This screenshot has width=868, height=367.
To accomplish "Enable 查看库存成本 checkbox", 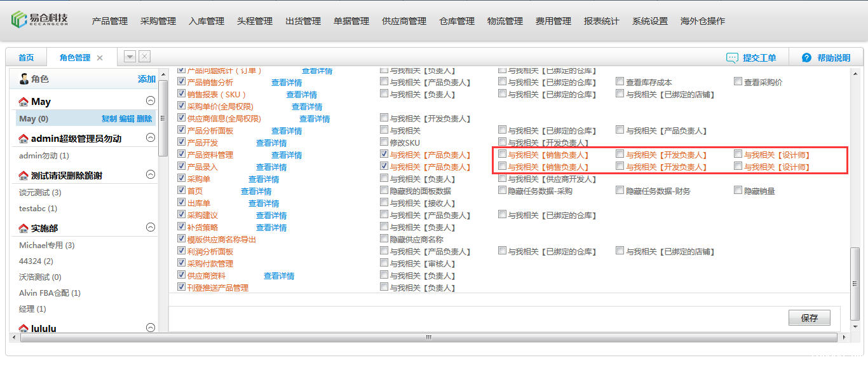I will tap(620, 82).
